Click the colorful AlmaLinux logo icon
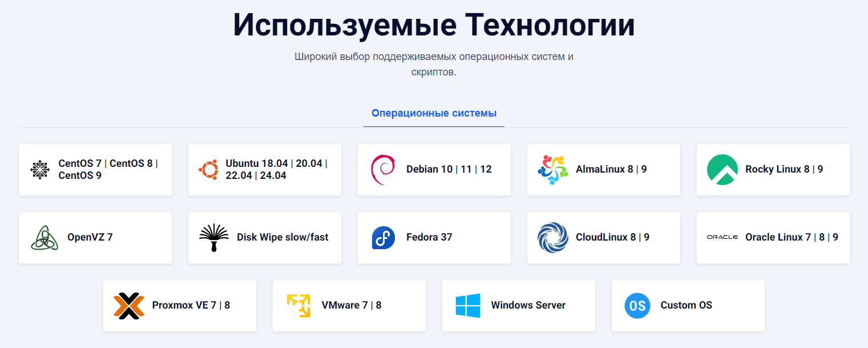868x348 pixels. (x=552, y=170)
